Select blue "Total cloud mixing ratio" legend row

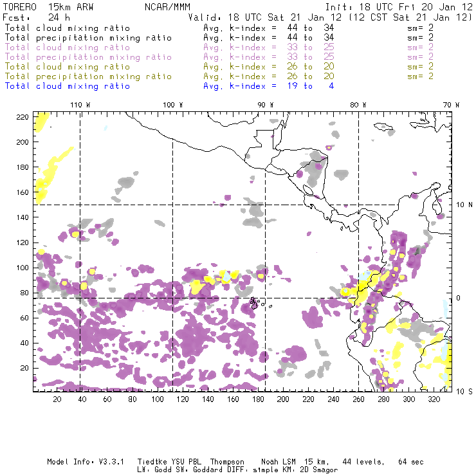coord(68,86)
